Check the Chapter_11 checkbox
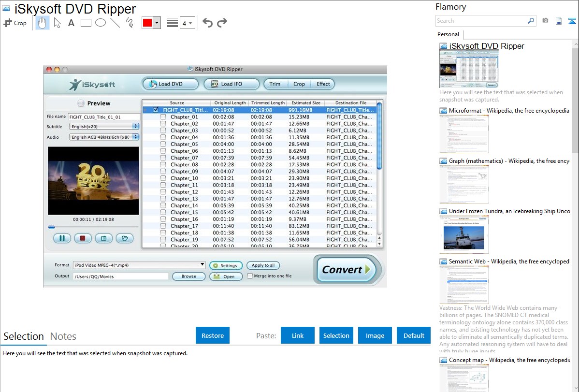Viewport: 579px width, 392px height. tap(163, 185)
